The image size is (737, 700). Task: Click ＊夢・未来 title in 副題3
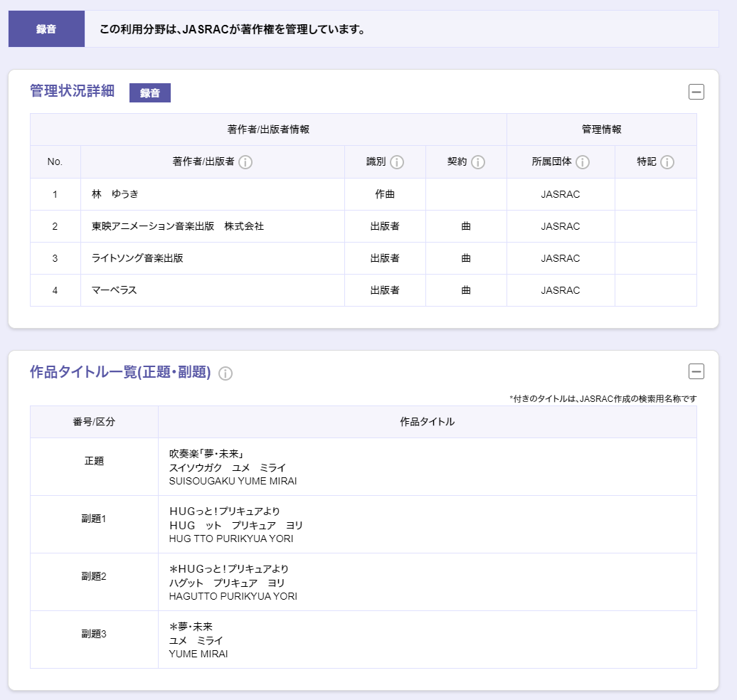click(191, 627)
